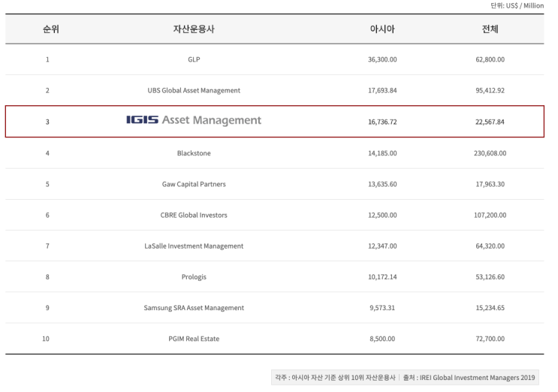Select LaSalle Asia value 12,347.00
The height and width of the screenshot is (392, 558).
tap(382, 246)
